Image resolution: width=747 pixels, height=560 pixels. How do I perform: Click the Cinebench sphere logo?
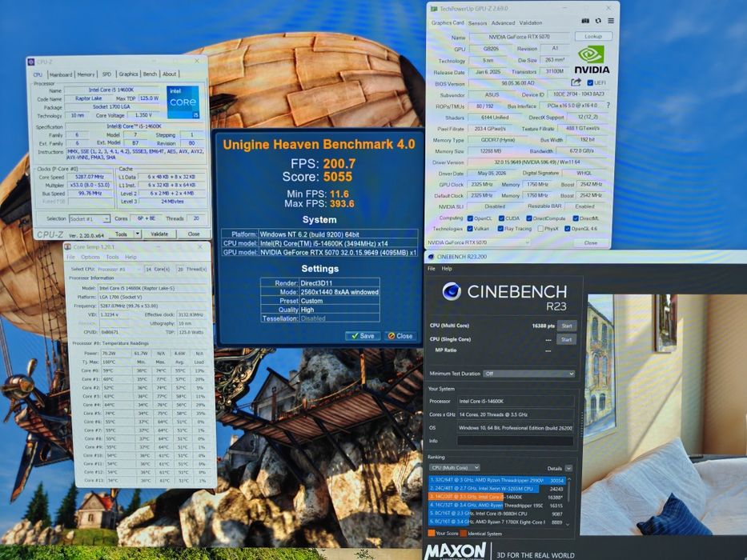451,291
